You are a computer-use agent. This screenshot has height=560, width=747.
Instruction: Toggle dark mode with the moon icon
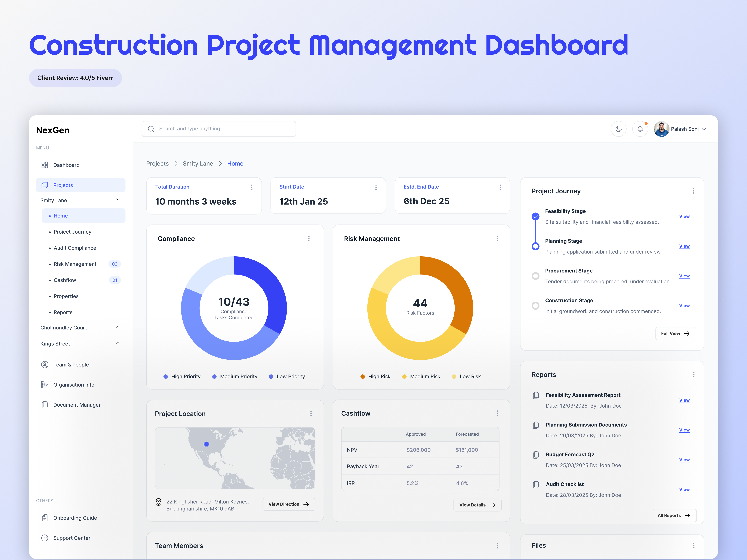(619, 129)
